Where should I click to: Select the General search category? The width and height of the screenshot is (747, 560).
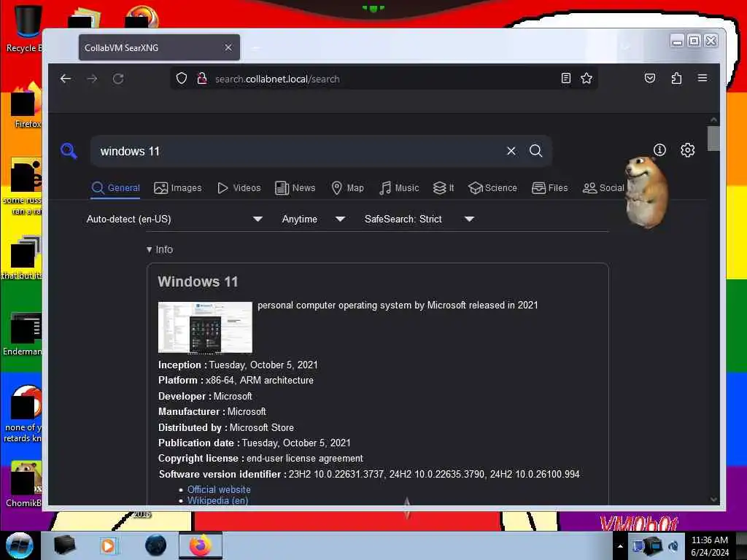click(116, 188)
